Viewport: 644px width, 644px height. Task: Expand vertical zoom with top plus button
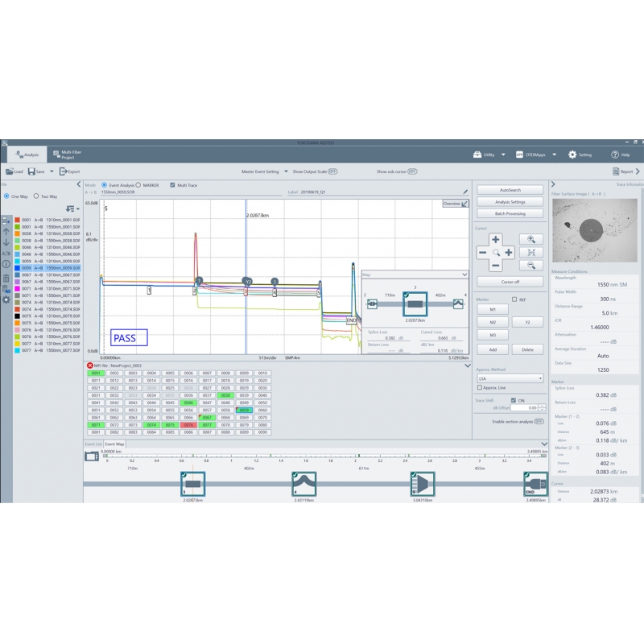(x=496, y=239)
